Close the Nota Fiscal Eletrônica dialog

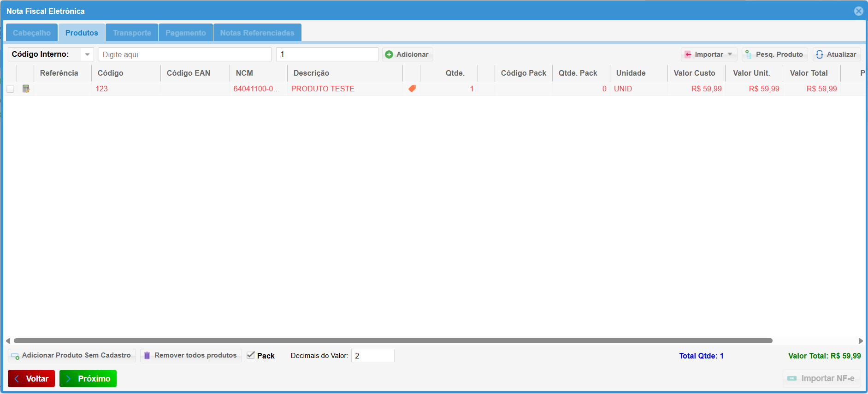tap(858, 11)
